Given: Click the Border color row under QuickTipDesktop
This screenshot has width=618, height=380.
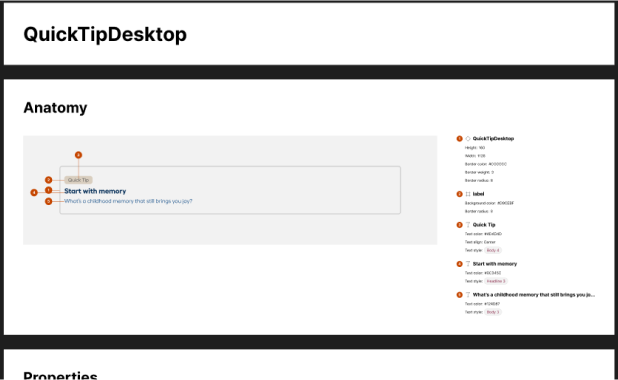Looking at the screenshot, I should 486,164.
